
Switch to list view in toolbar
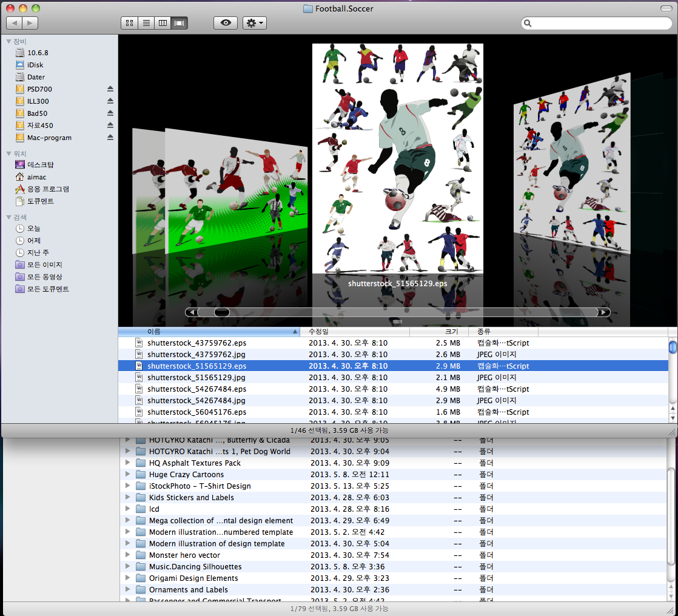click(x=146, y=23)
